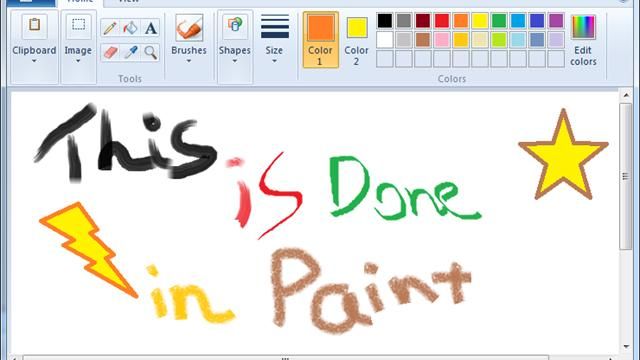Click the yellow star on the canvas
The image size is (640, 360).
563,155
